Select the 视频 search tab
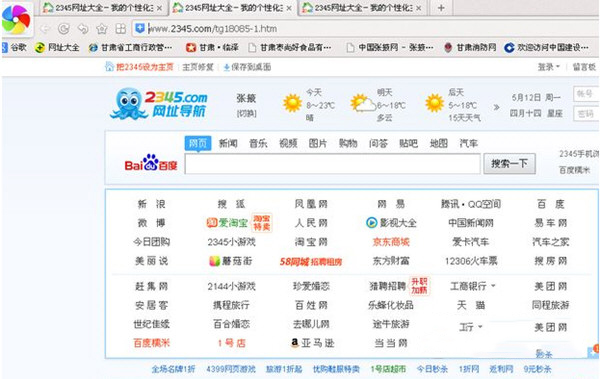600x379 pixels. coord(288,144)
